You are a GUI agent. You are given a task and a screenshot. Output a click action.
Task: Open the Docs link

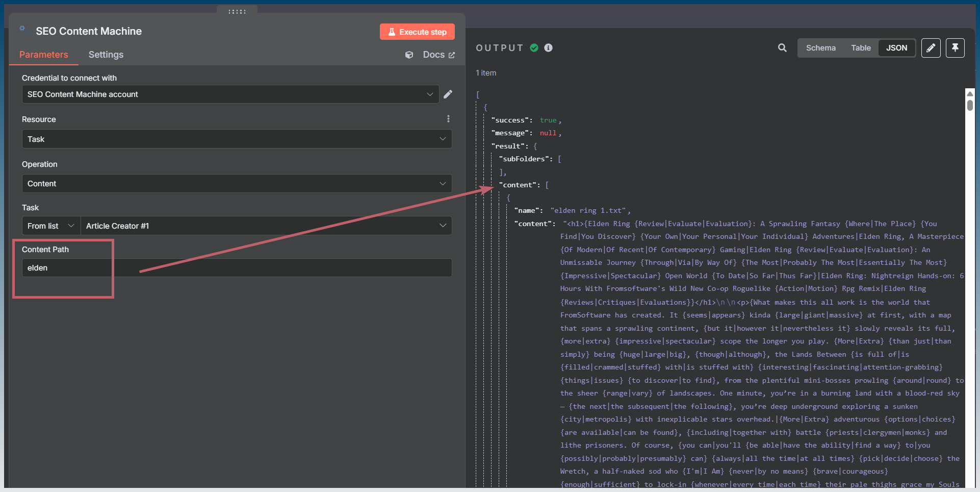coord(439,55)
